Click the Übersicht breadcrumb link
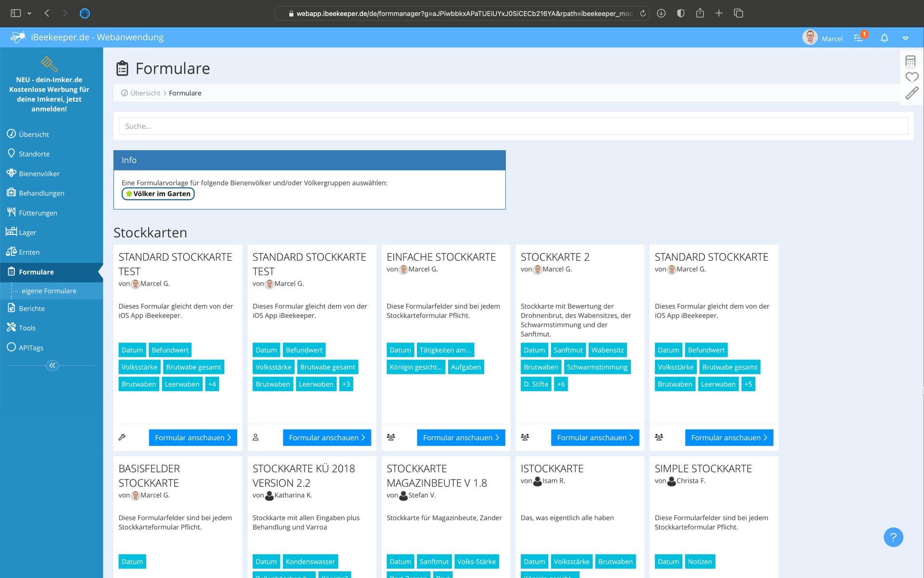Image resolution: width=924 pixels, height=578 pixels. tap(145, 93)
